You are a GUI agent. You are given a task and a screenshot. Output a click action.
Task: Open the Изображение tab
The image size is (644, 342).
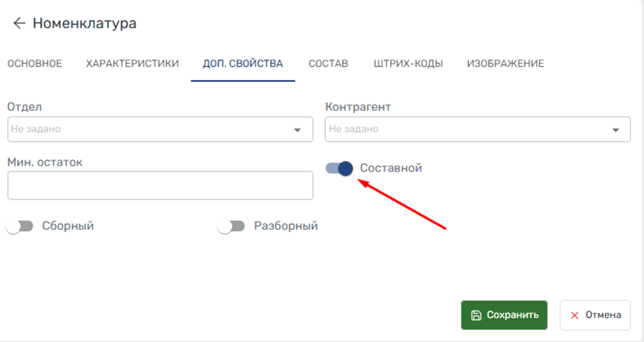point(505,64)
